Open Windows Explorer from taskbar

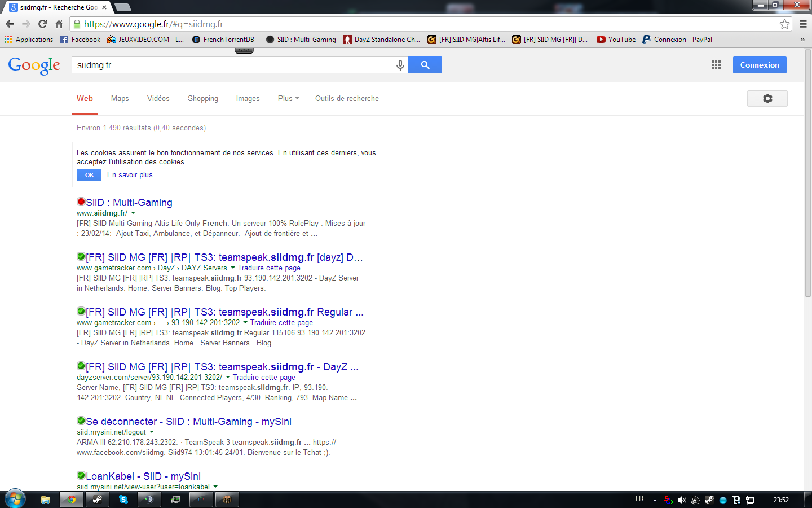point(46,500)
